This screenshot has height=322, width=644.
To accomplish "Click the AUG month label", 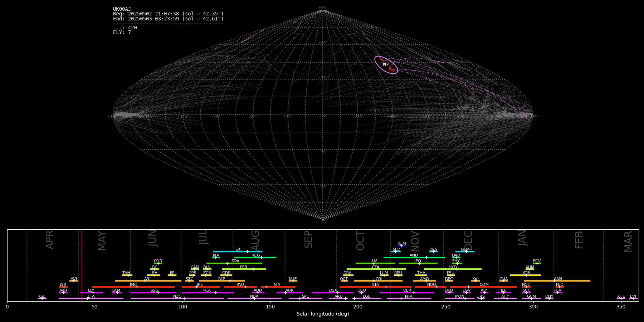I will click(x=255, y=240).
